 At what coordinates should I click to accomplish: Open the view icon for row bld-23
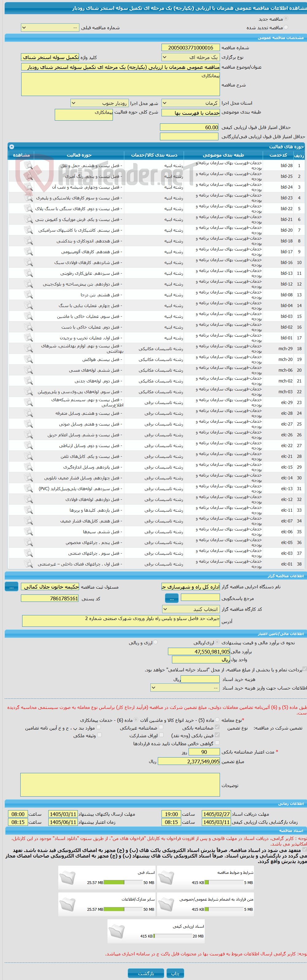point(28,198)
